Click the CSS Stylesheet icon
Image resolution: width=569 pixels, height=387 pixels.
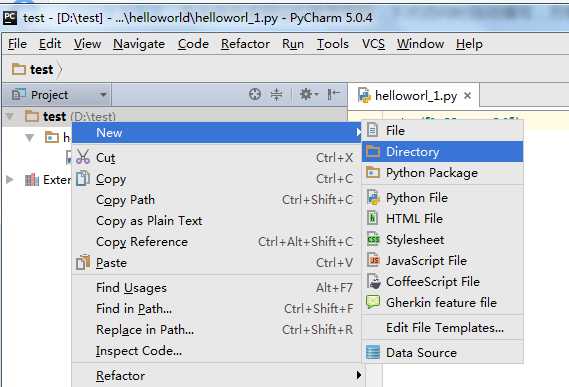coord(373,239)
